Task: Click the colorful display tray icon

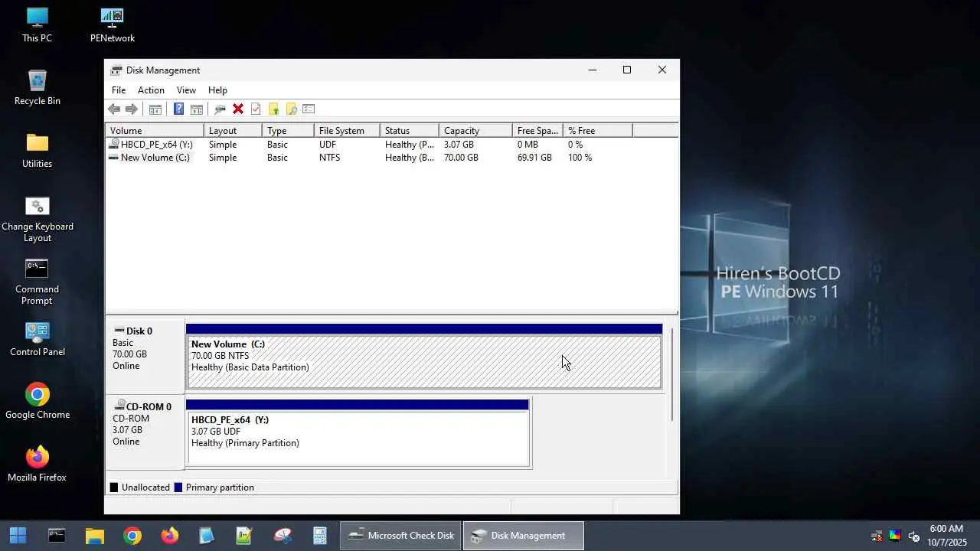Action: pos(895,536)
